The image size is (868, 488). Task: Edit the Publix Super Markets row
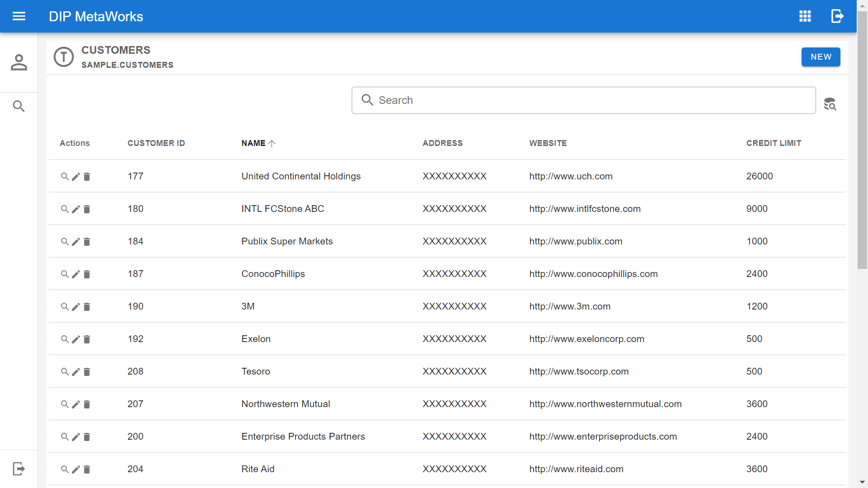pyautogui.click(x=76, y=241)
